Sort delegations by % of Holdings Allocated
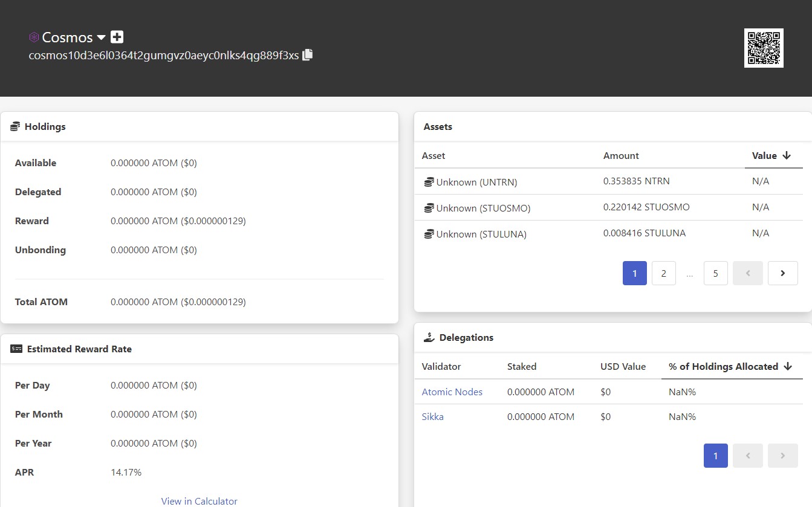Viewport: 812px width, 507px height. [730, 367]
